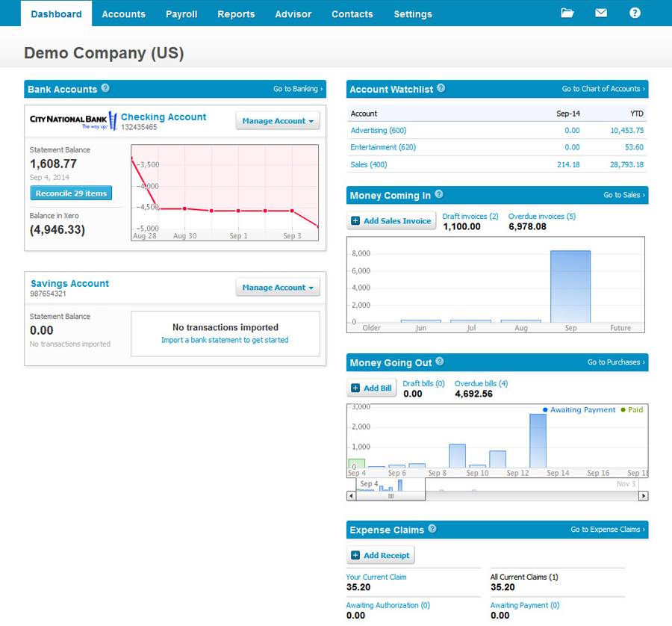Open the Savings Account link
This screenshot has width=672, height=626.
coord(70,283)
